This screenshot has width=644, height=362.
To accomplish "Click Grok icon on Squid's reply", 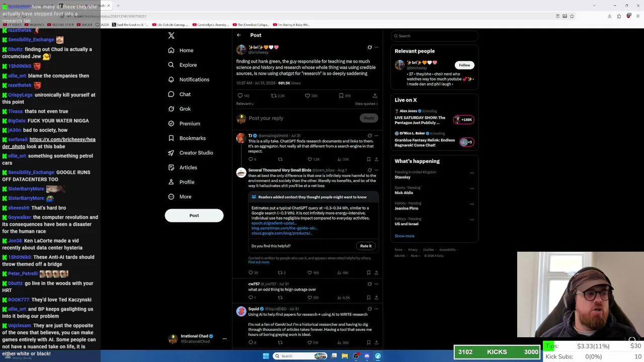I will pos(370,309).
